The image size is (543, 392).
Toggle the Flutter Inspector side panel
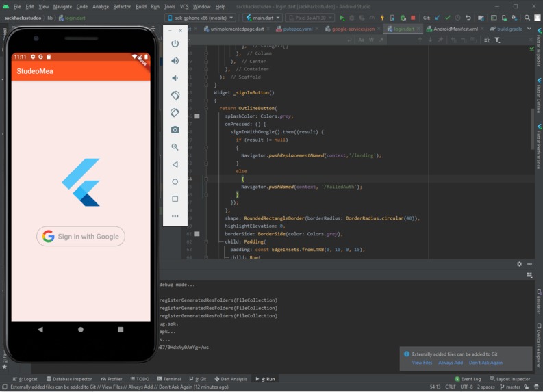coord(539,47)
